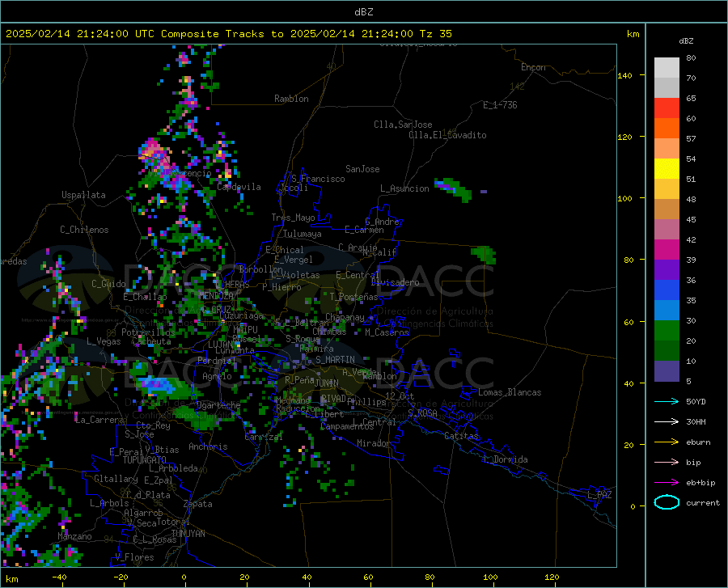728x588 pixels.
Task: Click the blue echo cell west of Agrelo
Action: [155, 383]
